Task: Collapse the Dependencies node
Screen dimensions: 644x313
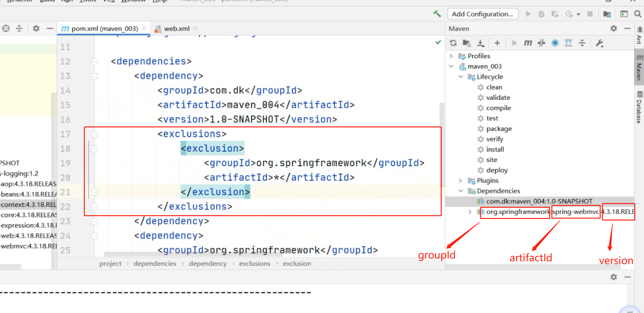Action: point(461,191)
